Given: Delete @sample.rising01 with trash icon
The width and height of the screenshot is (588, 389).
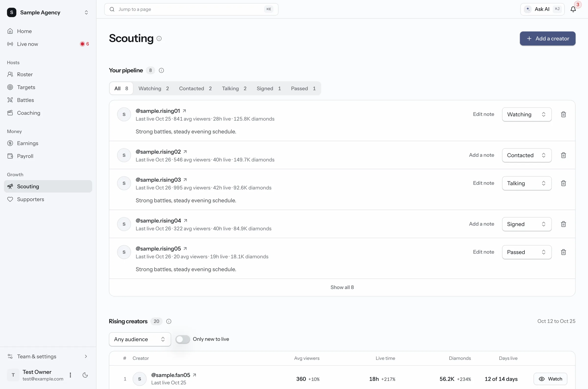Looking at the screenshot, I should click(563, 114).
